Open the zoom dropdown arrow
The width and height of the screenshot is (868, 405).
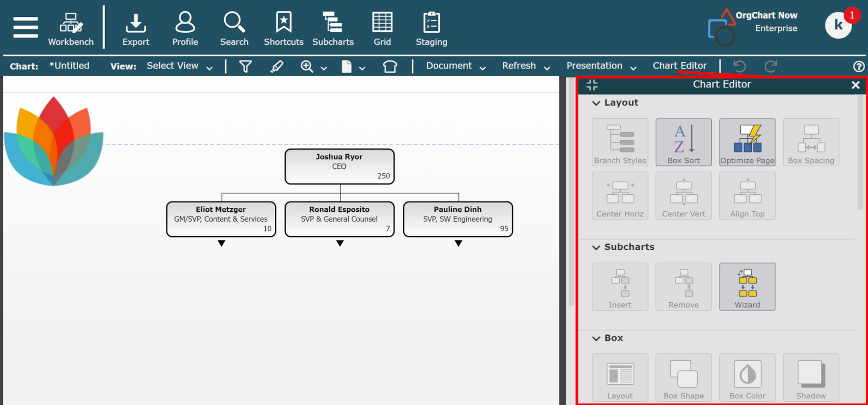[x=324, y=68]
